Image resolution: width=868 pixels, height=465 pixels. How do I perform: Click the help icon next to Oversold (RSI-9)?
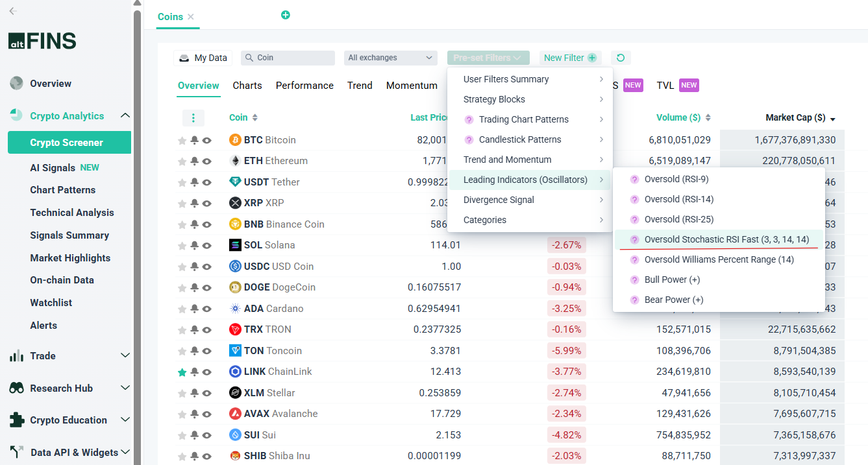(634, 179)
